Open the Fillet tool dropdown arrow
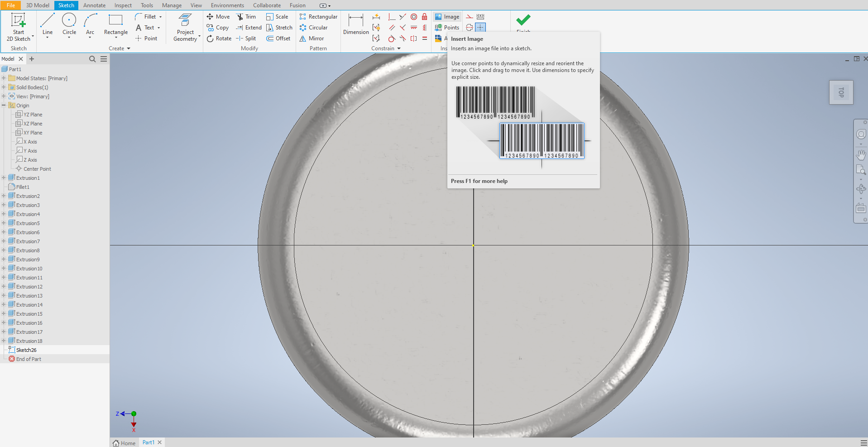 click(161, 17)
